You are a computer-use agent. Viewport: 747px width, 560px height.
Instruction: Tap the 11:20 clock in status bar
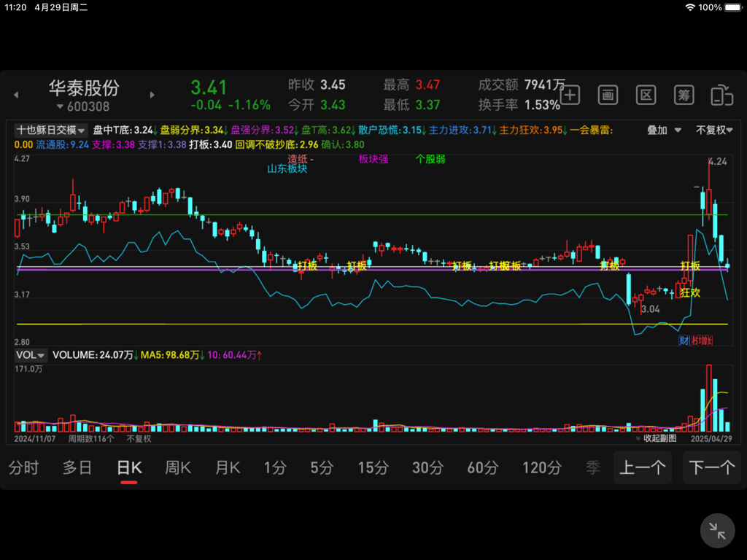coord(16,7)
